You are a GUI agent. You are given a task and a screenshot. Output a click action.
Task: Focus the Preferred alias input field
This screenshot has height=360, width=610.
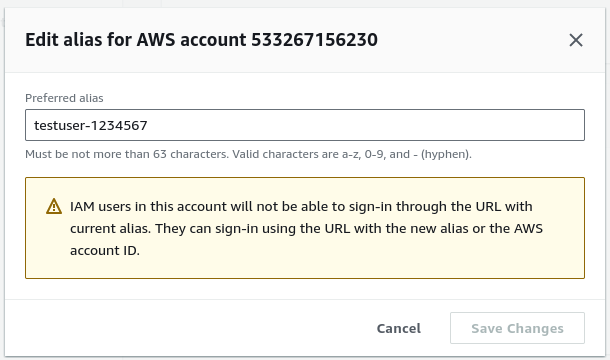(305, 125)
